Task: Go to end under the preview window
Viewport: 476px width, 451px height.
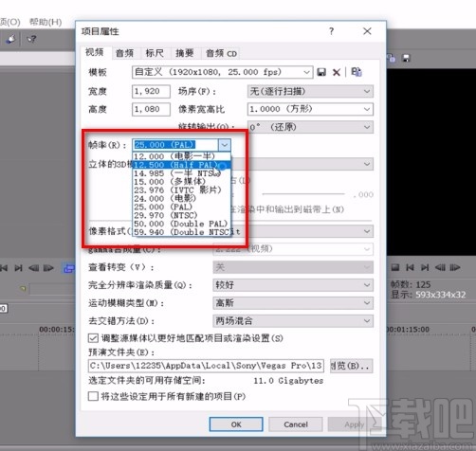Action: [425, 267]
